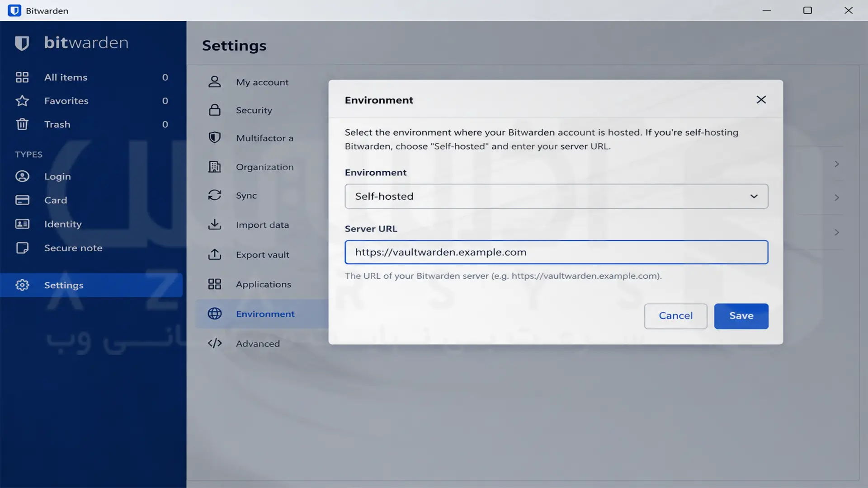Expand the first settings row chevron
868x488 pixels.
[x=837, y=164]
